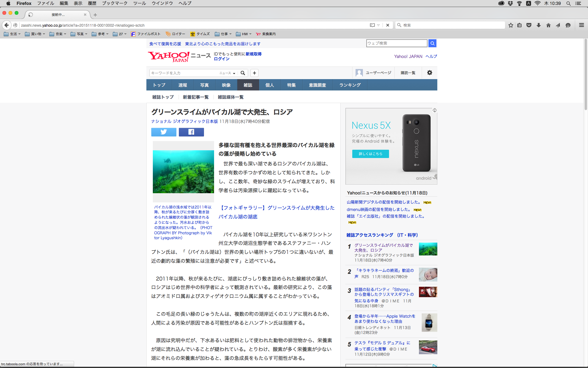The height and width of the screenshot is (368, 588).
Task: Open Firefox downloads arrow icon
Action: pos(538,25)
